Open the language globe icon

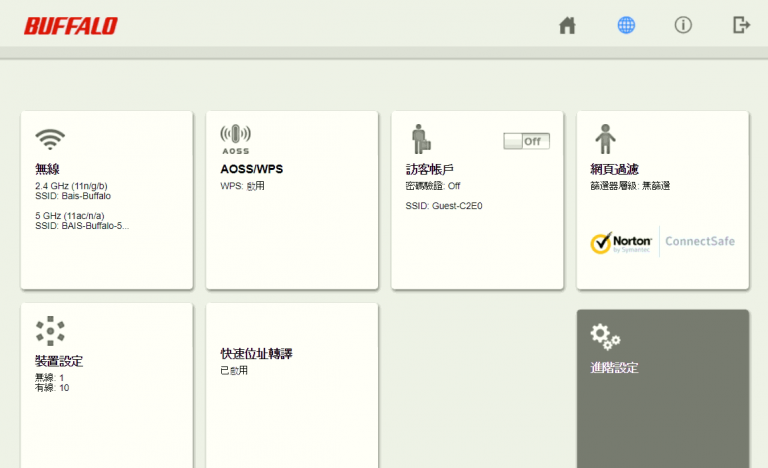[626, 25]
